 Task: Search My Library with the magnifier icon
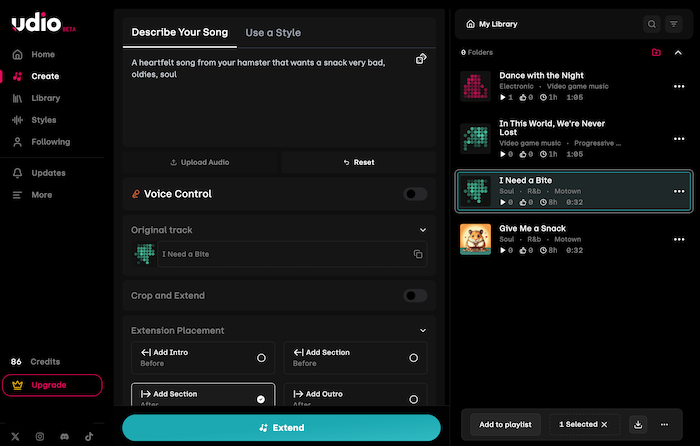click(652, 24)
